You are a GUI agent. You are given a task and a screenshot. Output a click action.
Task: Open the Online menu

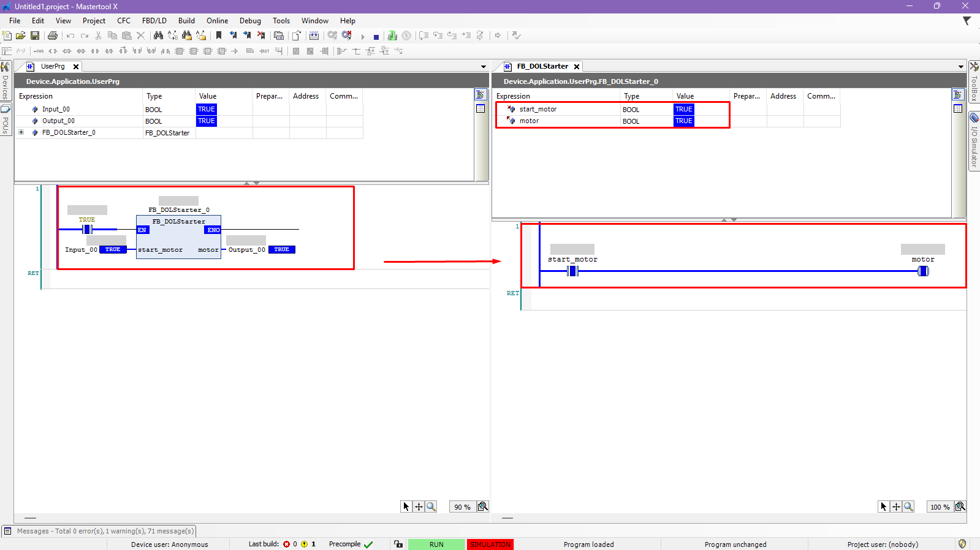[217, 21]
